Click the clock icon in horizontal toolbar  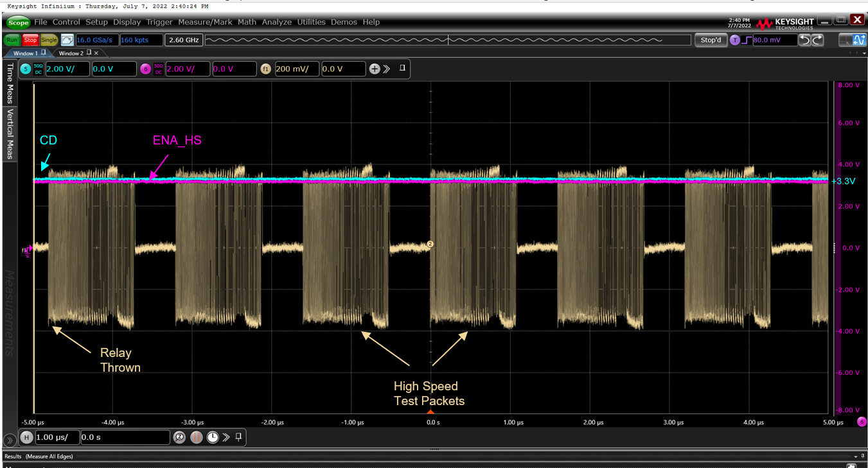click(212, 437)
